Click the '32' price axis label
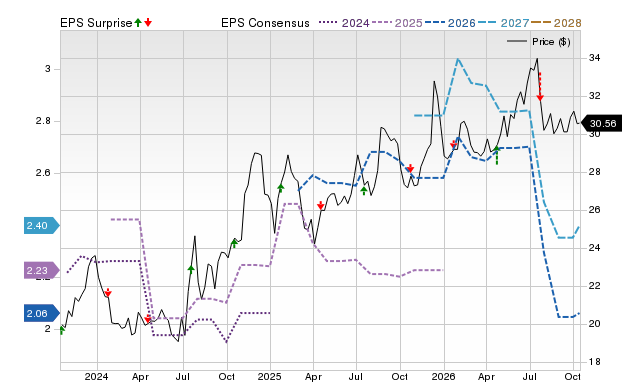This screenshot has height=382, width=640. (x=594, y=96)
